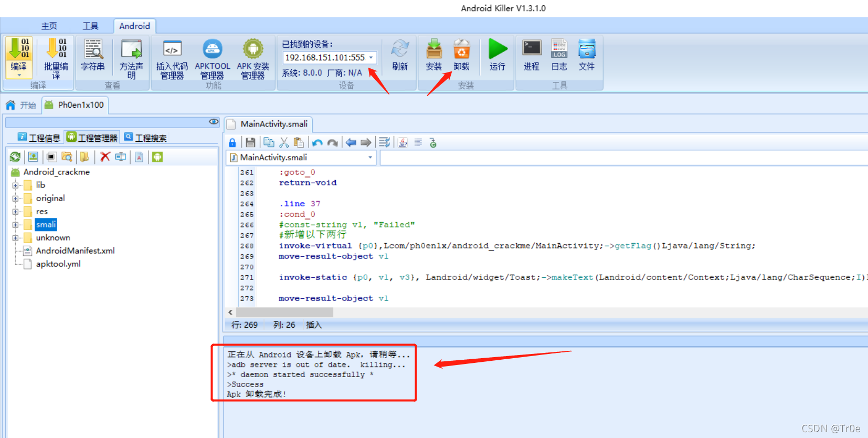This screenshot has height=438, width=868.
Task: Click 安装 to install the APK
Action: pos(434,55)
